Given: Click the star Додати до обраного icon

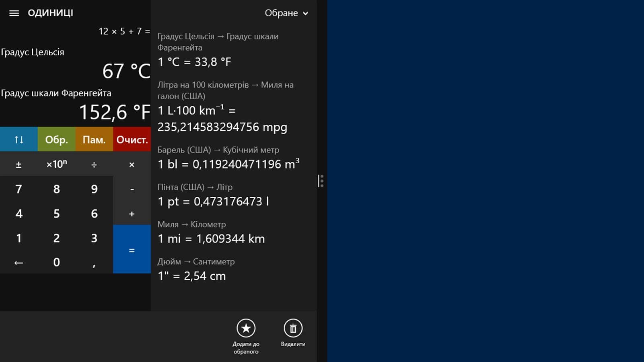Looking at the screenshot, I should click(246, 329).
